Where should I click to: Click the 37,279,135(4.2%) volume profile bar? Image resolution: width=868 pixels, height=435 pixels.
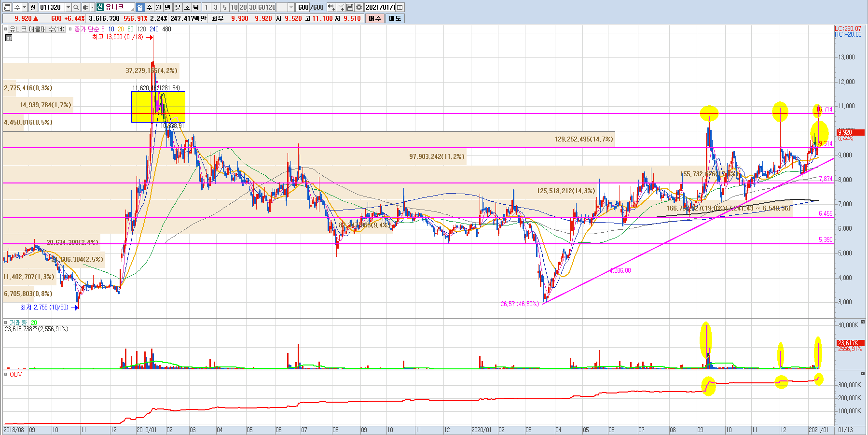point(91,70)
